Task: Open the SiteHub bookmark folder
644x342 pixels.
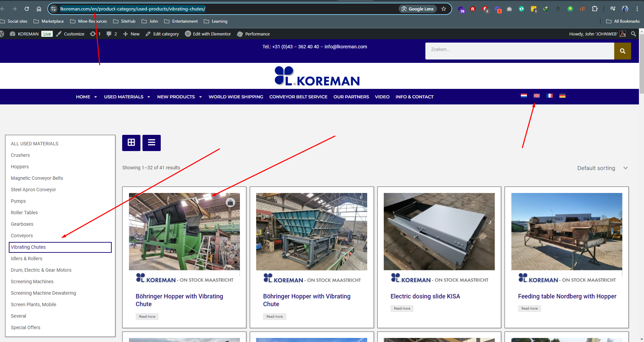Action: pyautogui.click(x=124, y=21)
